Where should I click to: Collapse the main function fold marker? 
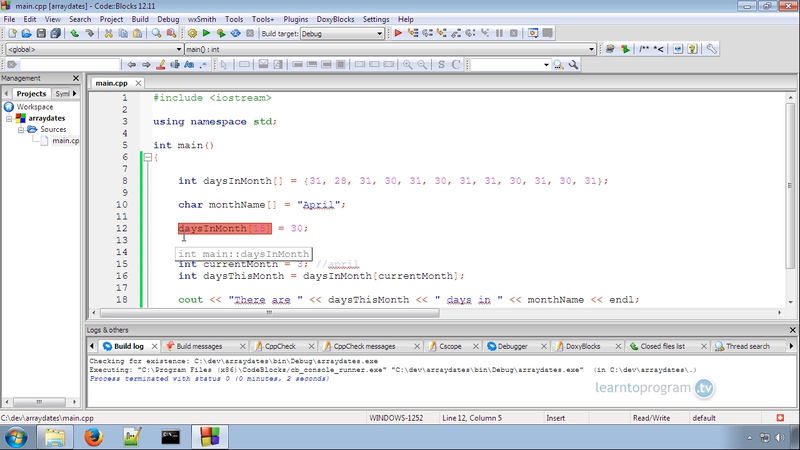click(x=146, y=158)
